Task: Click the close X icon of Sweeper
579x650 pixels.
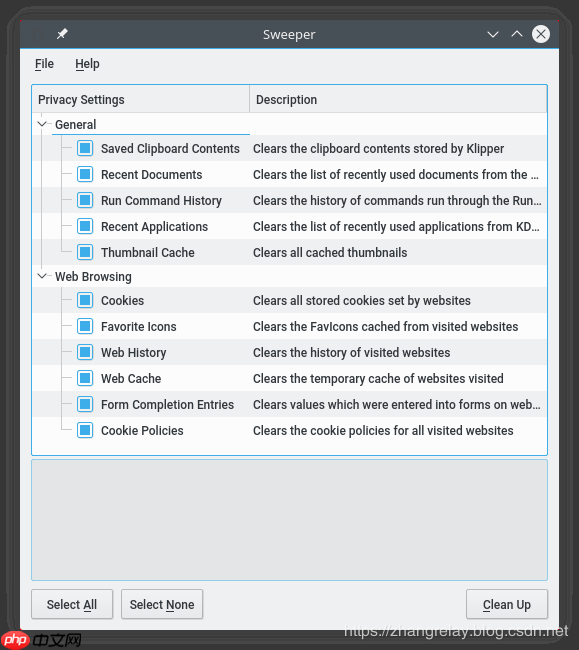Action: 541,34
